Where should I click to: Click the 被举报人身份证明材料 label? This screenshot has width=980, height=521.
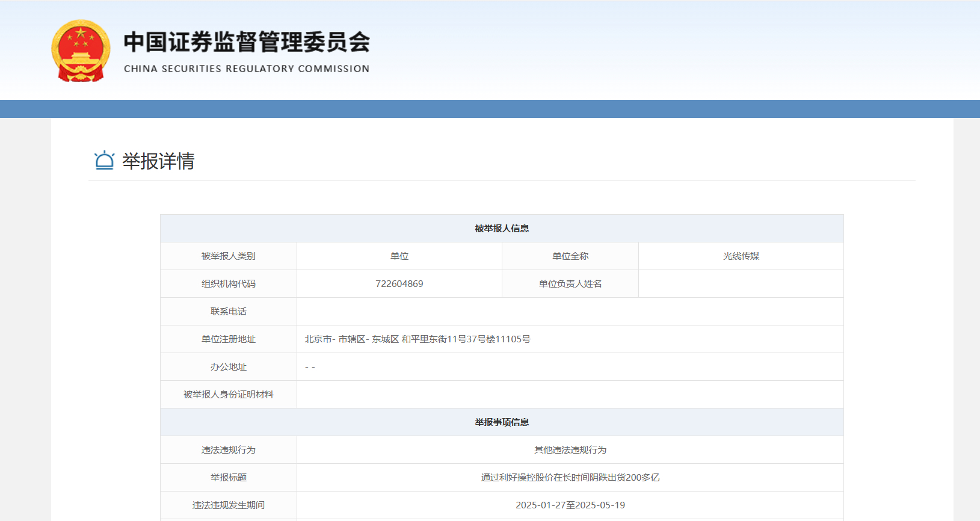229,395
